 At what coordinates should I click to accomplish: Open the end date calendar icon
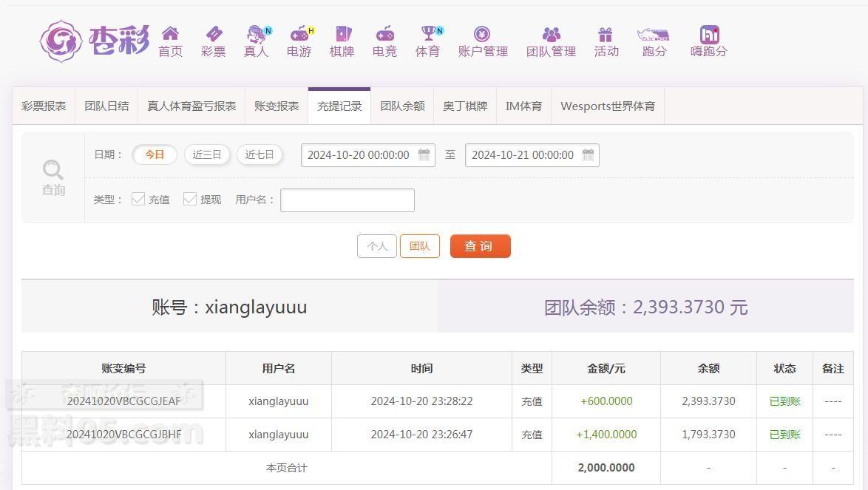click(x=588, y=155)
